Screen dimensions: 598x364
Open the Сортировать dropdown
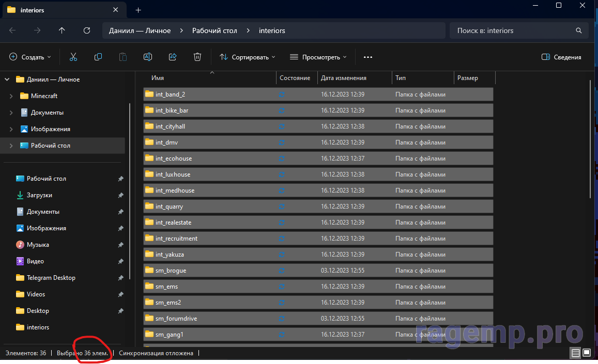pos(248,57)
